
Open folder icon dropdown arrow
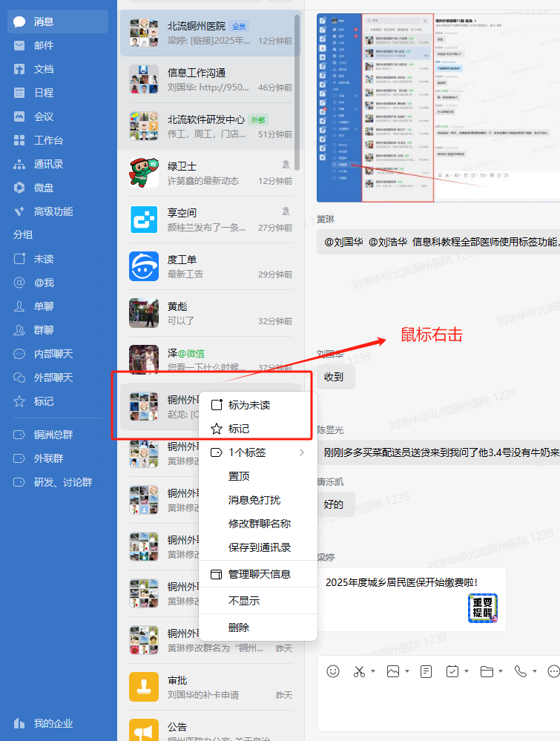[501, 671]
